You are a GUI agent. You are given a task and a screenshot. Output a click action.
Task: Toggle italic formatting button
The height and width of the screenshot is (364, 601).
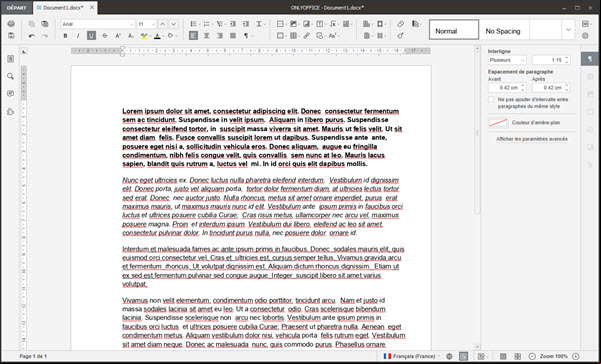coord(78,36)
